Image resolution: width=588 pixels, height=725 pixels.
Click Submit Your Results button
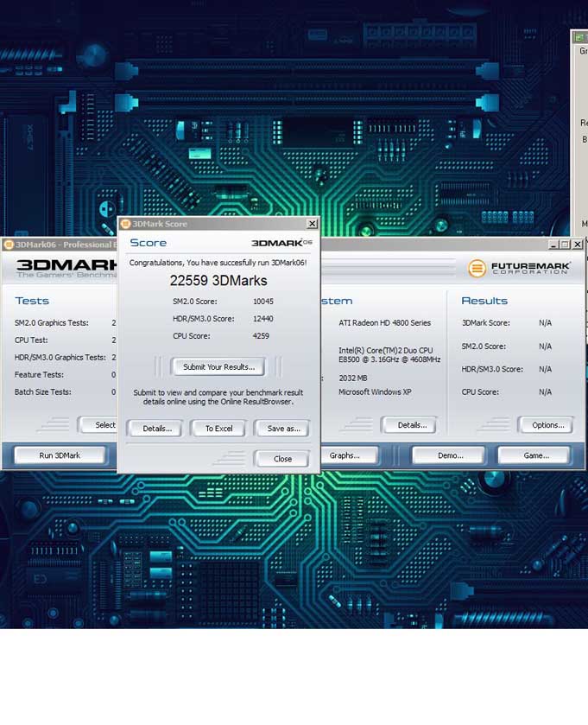click(x=218, y=366)
